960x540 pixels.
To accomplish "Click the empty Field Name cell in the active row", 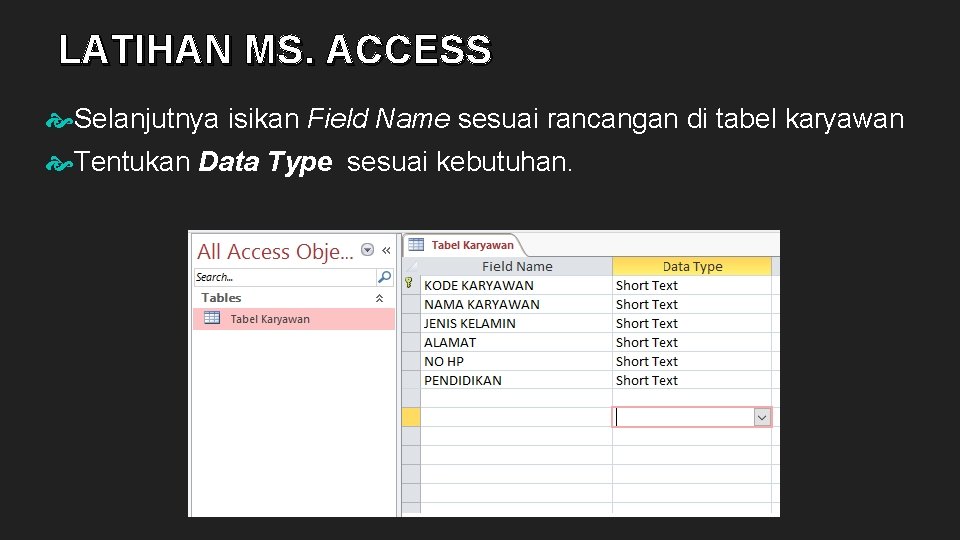I will (516, 417).
